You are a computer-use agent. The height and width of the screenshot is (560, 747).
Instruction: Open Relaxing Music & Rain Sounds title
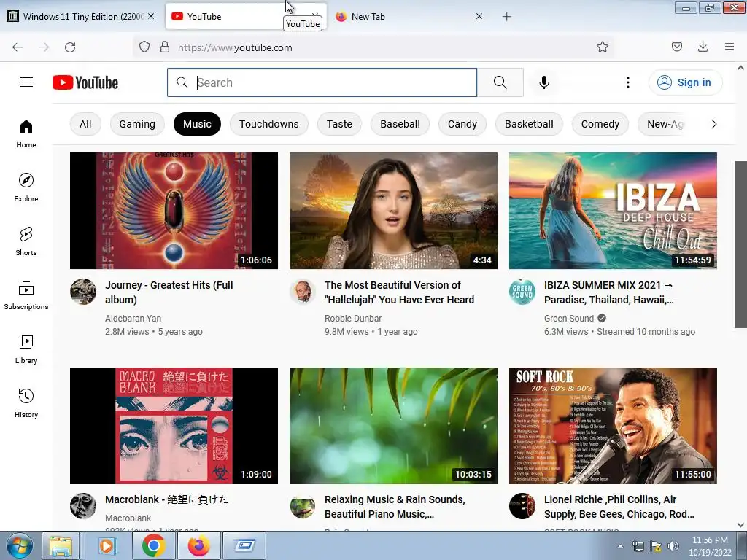pyautogui.click(x=395, y=507)
